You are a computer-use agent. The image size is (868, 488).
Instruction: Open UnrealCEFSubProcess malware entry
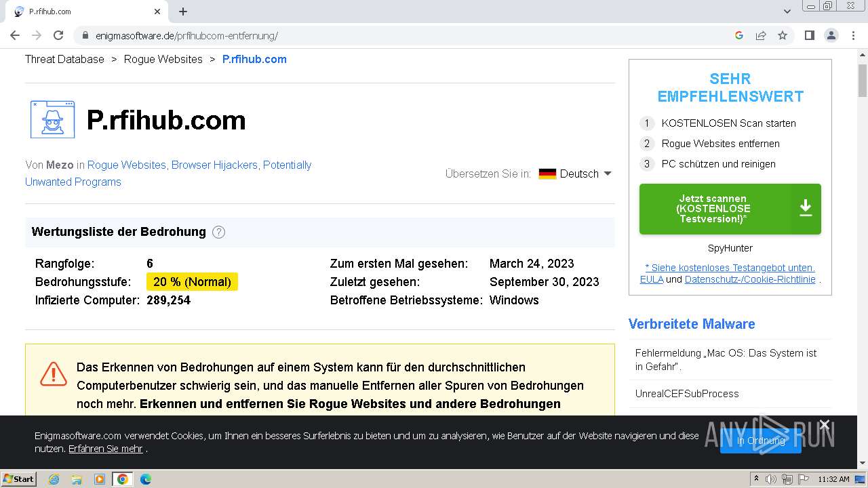pos(687,394)
